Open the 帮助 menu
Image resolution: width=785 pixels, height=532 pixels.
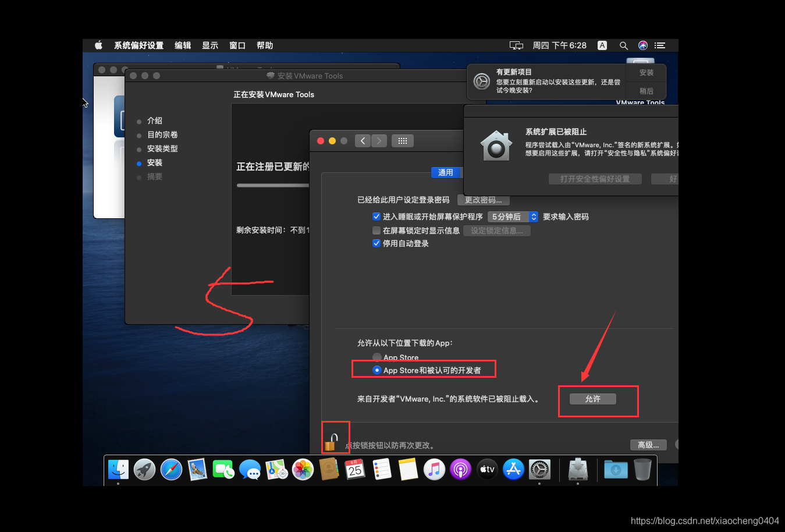point(265,45)
